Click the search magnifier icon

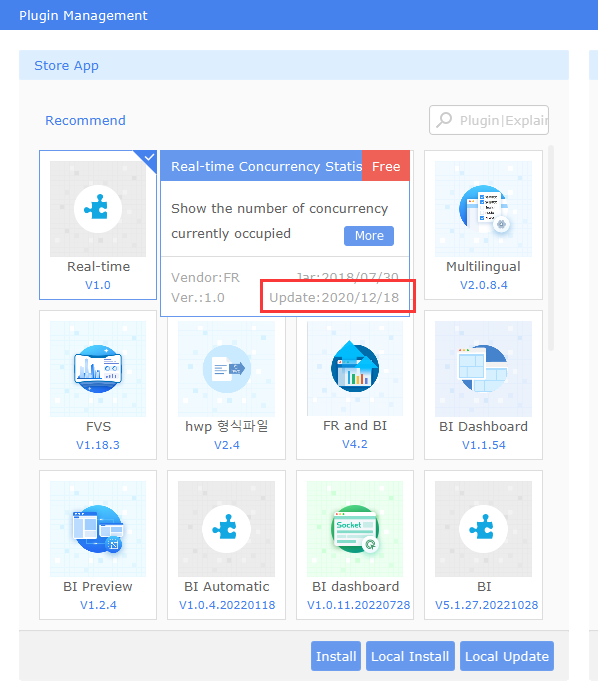(x=444, y=120)
